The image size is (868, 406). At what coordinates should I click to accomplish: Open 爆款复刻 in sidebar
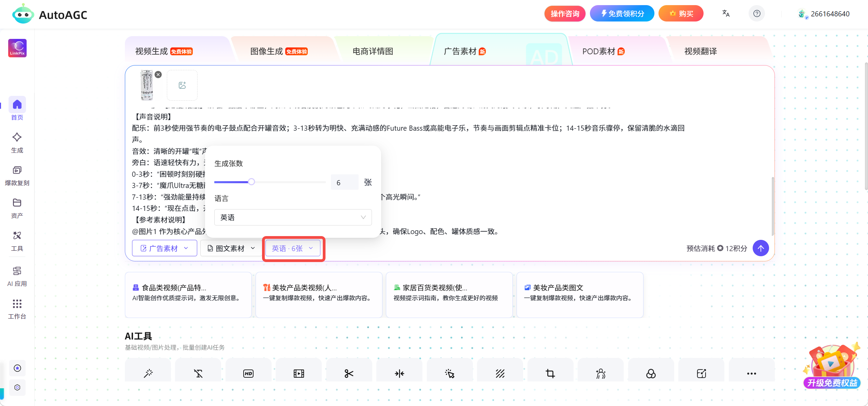coord(17,175)
